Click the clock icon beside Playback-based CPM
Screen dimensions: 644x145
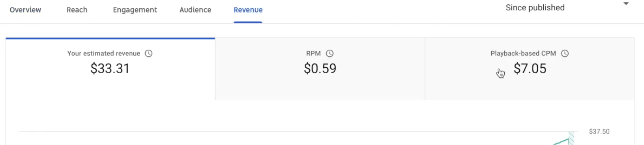[565, 54]
